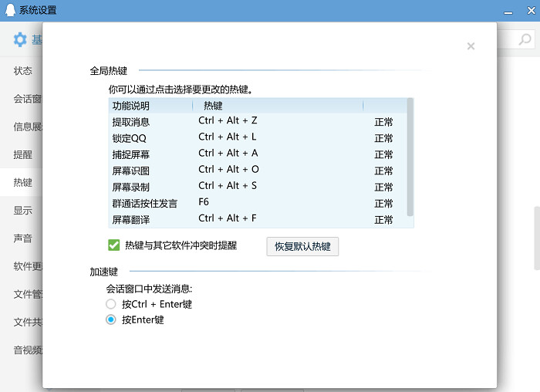Toggle 热键与其它软件冲突时提醒 checkbox
This screenshot has width=540, height=392.
[113, 245]
